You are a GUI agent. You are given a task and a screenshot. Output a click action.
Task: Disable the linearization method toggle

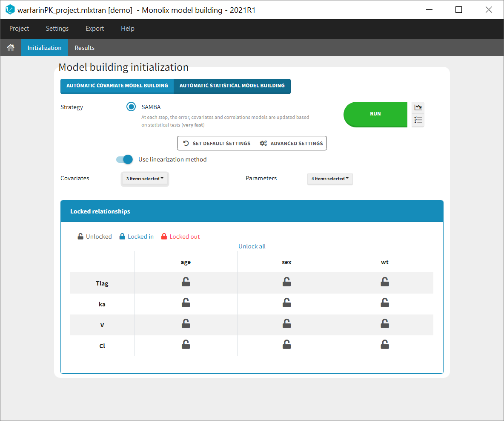pyautogui.click(x=123, y=159)
